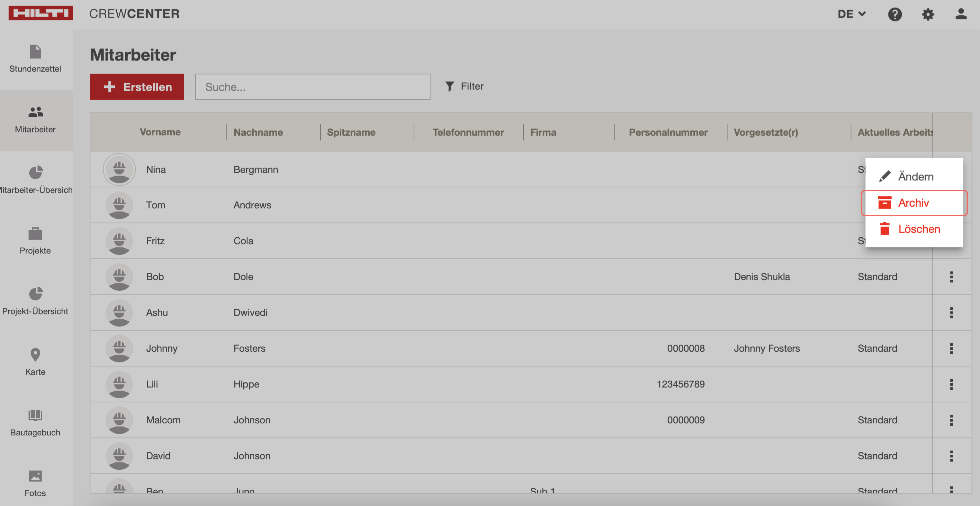Open three-dot menu for Bob Dole

coord(951,277)
